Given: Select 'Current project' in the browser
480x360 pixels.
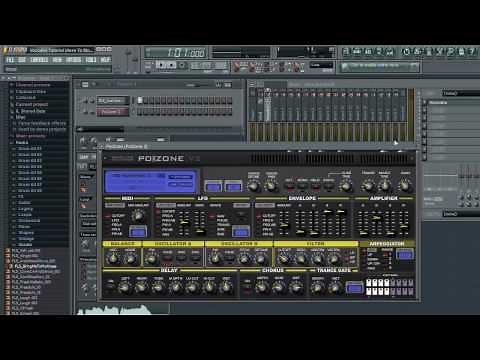Looking at the screenshot, I should click(x=32, y=104).
